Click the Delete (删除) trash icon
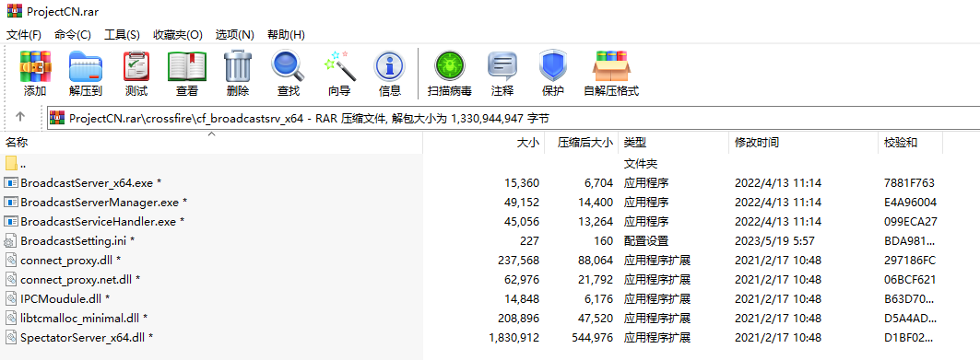The width and height of the screenshot is (980, 360). point(238,67)
